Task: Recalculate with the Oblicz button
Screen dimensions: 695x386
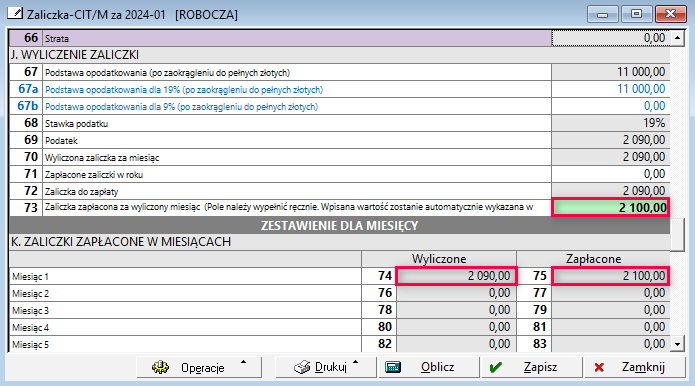Action: pos(429,367)
